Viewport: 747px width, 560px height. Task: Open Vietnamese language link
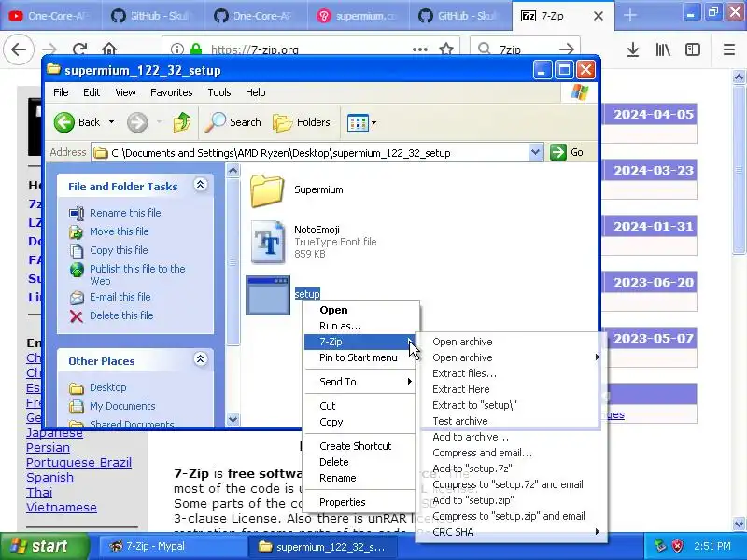click(62, 507)
